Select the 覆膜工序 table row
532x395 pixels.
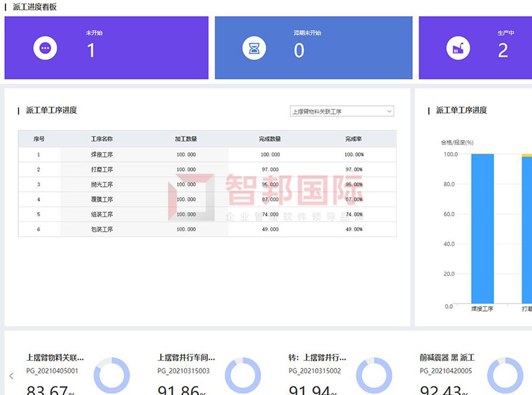point(207,199)
